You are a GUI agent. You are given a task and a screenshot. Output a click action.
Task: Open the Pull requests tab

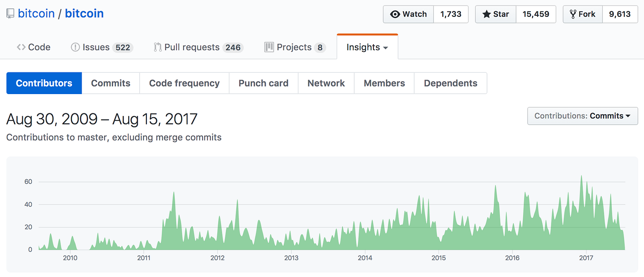pos(198,47)
